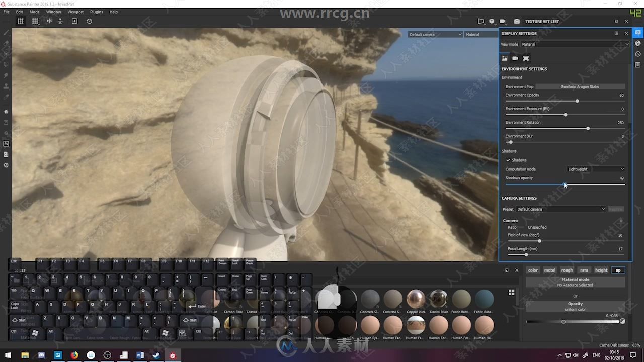
Task: Open perspective view dropdown icon in top toolbar
Action: (x=481, y=21)
